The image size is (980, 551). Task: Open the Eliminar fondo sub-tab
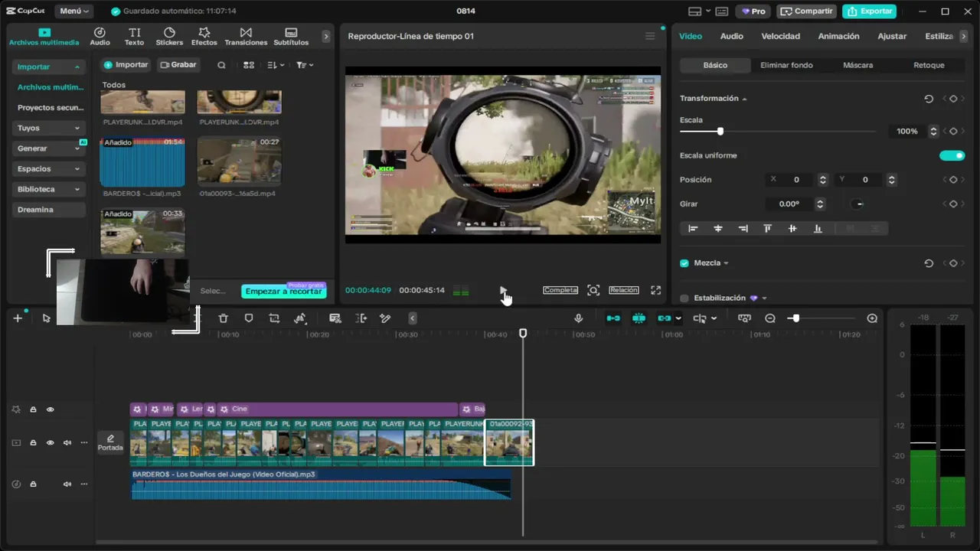click(786, 65)
